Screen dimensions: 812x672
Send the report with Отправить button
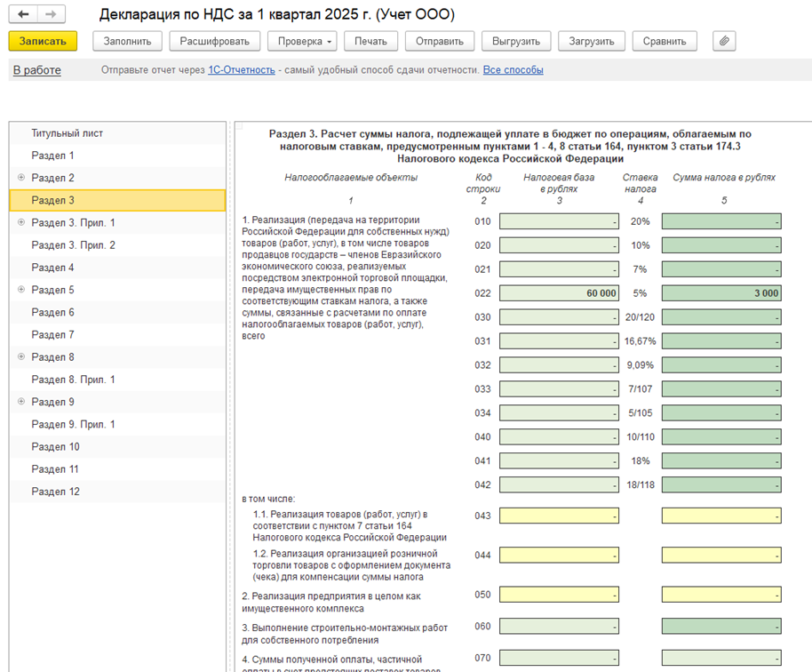[x=439, y=41]
